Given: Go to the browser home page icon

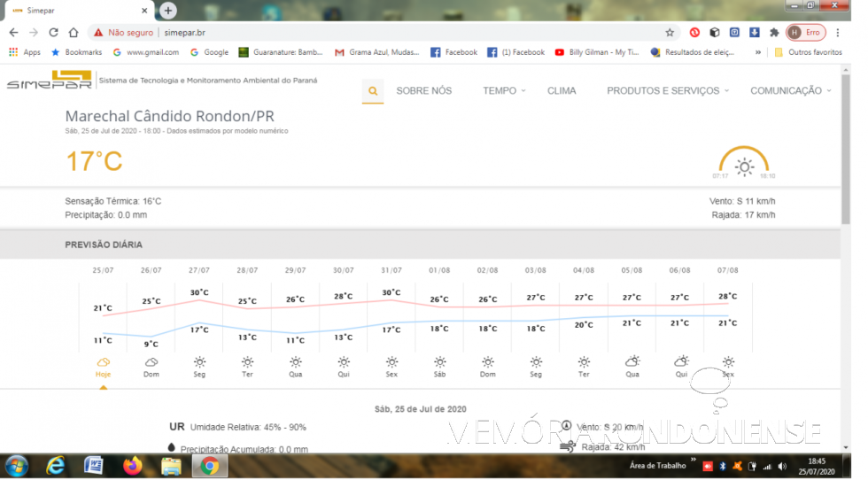Looking at the screenshot, I should [x=74, y=32].
